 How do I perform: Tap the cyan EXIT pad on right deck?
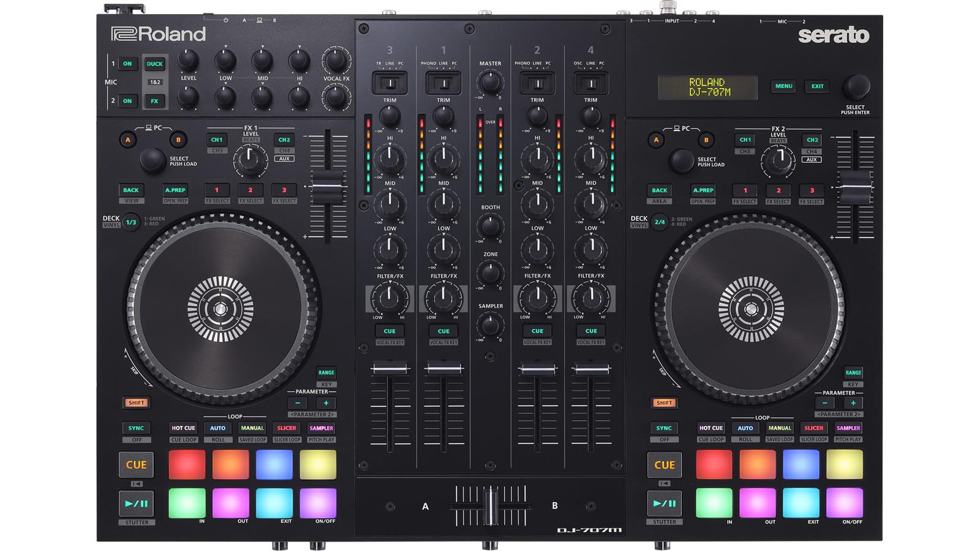pos(801,503)
